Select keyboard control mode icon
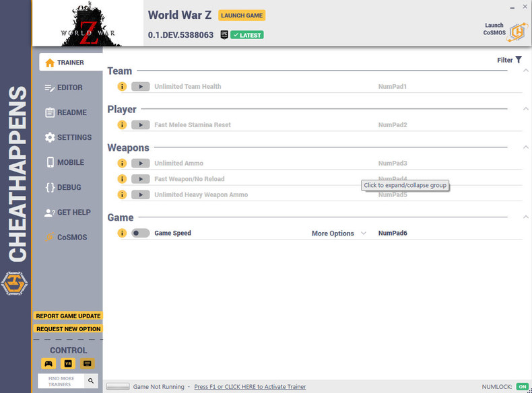The height and width of the screenshot is (393, 532). click(87, 363)
